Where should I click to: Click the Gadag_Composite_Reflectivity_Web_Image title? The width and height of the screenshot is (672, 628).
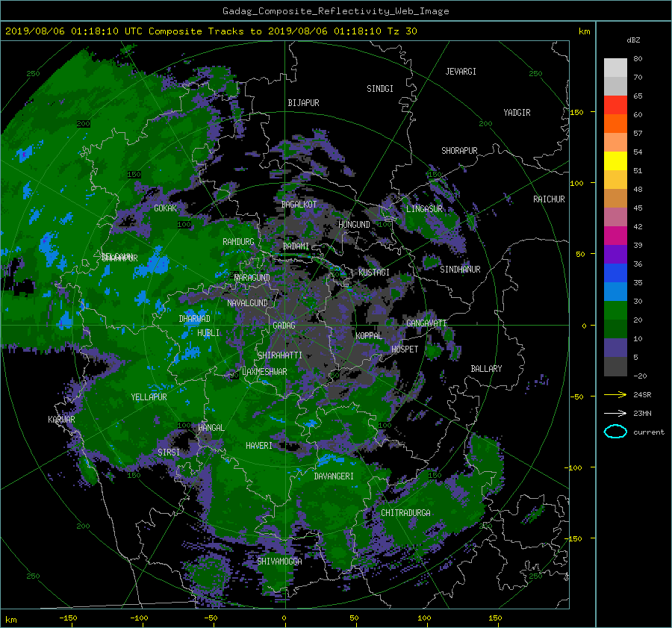tap(335, 11)
